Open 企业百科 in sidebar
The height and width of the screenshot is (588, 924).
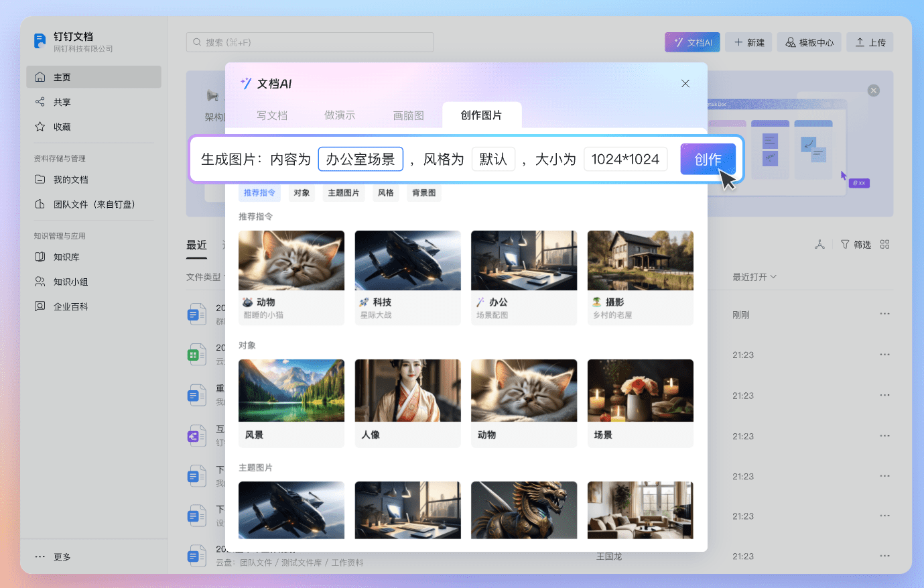tap(70, 306)
